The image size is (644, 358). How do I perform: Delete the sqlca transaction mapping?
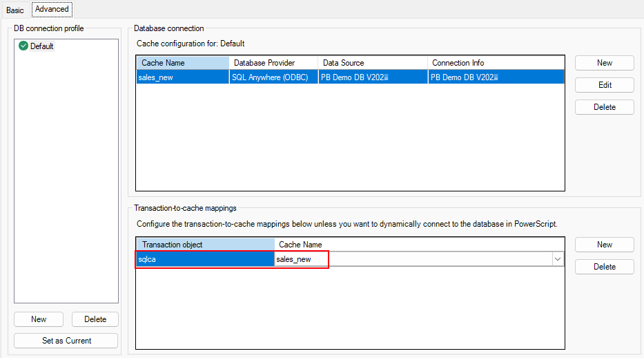[604, 267]
